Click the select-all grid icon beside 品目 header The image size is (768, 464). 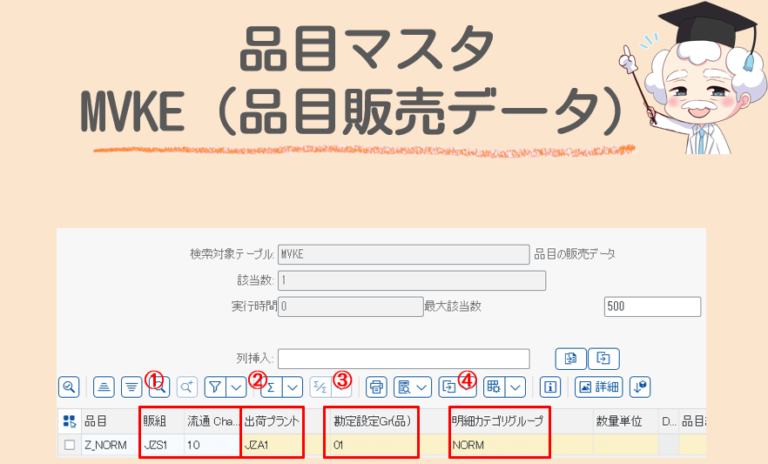tap(69, 421)
